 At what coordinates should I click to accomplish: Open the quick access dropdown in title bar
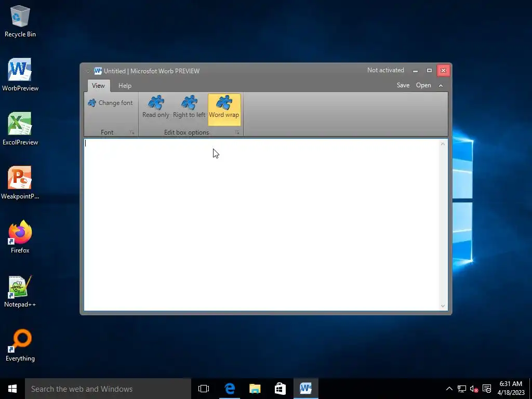click(88, 71)
